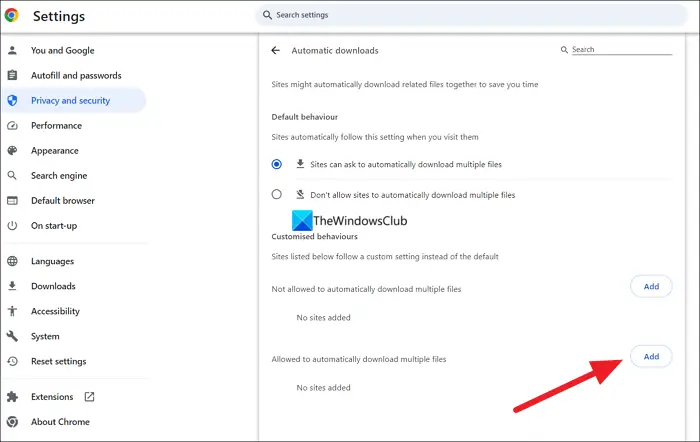Click the puzzle piece icon for Extensions
Viewport: 700px width, 442px height.
(x=12, y=396)
